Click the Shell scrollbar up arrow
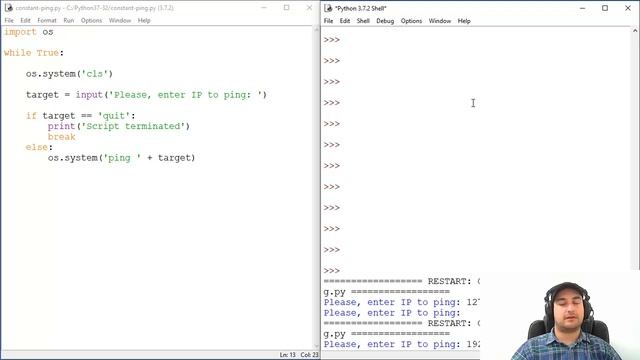This screenshot has width=640, height=360. 635,31
